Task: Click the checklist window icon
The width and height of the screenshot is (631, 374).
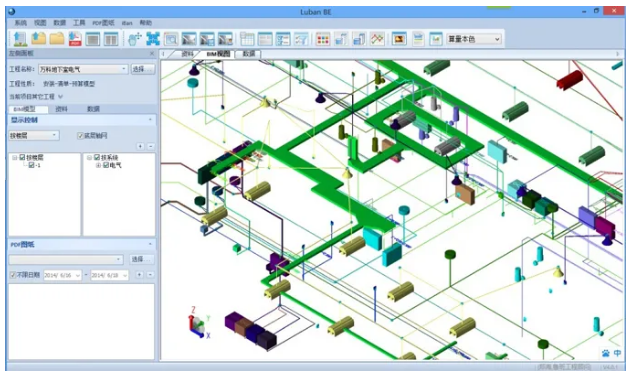Action: (x=283, y=39)
